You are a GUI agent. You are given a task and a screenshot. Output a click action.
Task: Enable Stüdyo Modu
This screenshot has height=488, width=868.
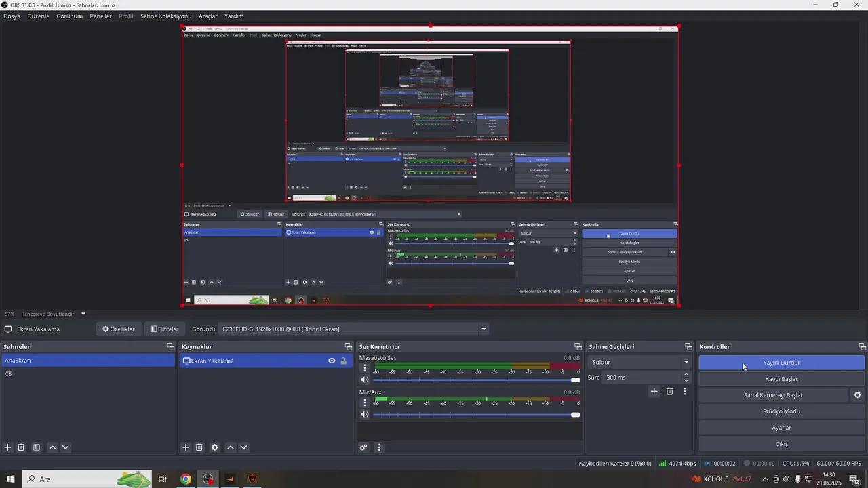[781, 411]
